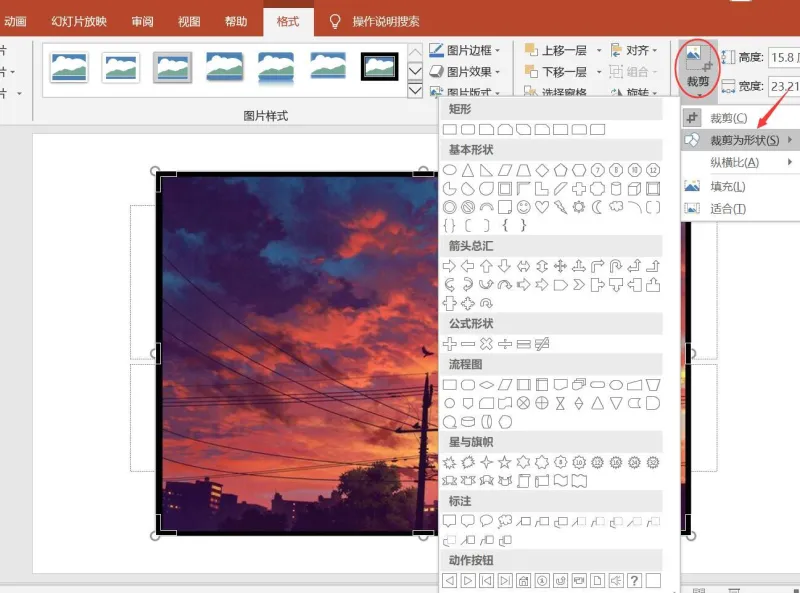
Task: Expand the 上移一层 arrow menu
Action: (599, 51)
